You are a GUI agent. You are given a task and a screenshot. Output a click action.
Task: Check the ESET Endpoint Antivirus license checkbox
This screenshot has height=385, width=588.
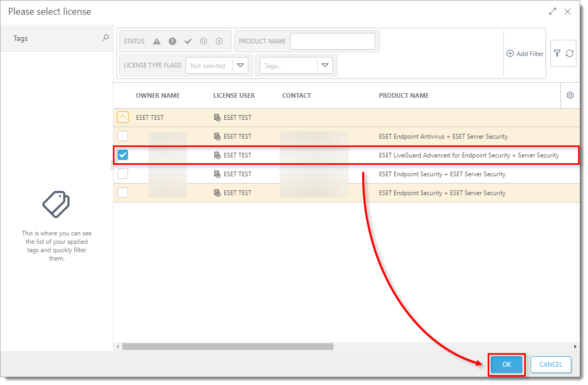[x=123, y=137]
